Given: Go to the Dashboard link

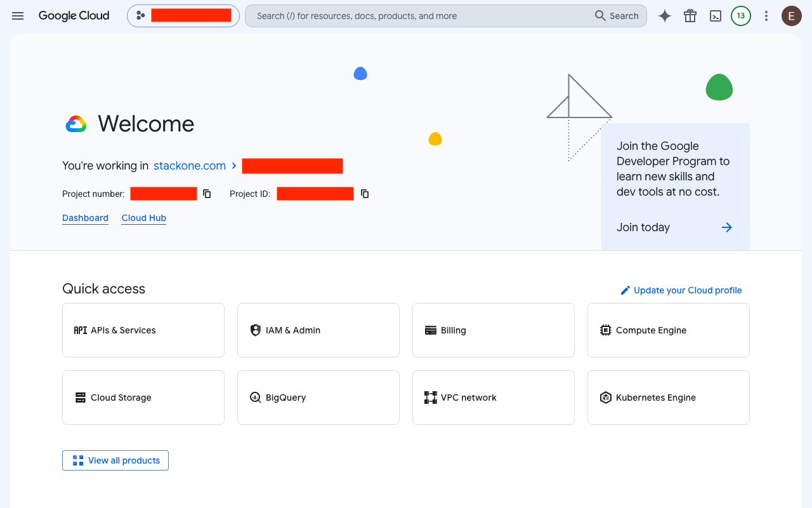Looking at the screenshot, I should click(85, 218).
